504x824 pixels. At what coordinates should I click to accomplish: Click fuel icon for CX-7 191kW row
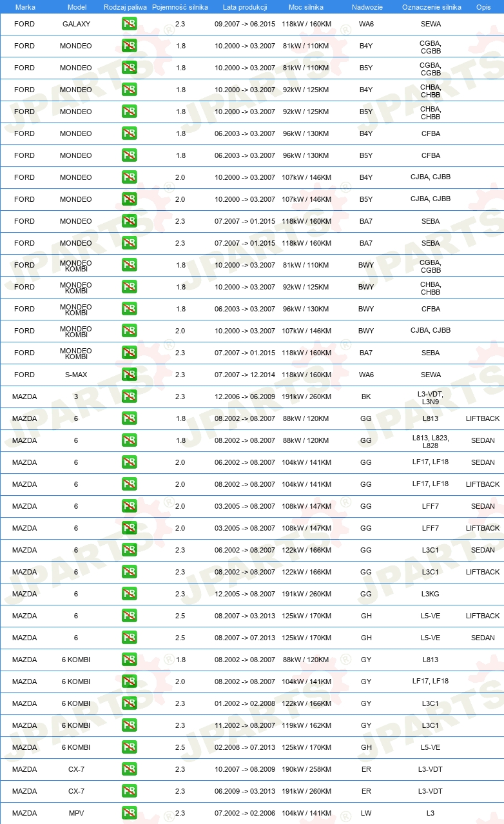[x=130, y=791]
